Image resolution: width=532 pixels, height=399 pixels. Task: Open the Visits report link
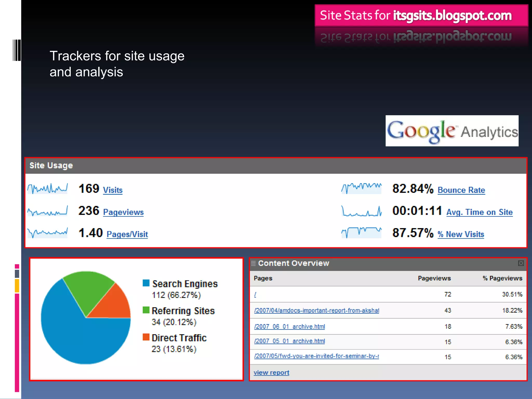pyautogui.click(x=113, y=190)
